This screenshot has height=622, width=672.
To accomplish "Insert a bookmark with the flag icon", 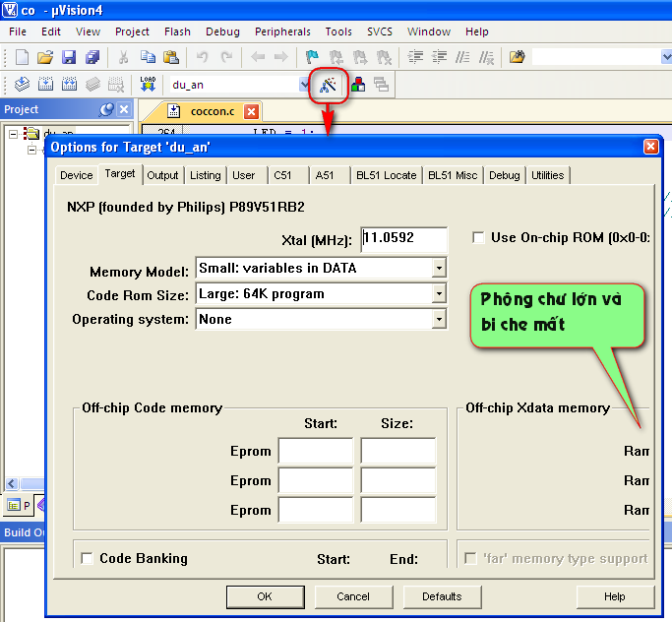I will [x=312, y=56].
